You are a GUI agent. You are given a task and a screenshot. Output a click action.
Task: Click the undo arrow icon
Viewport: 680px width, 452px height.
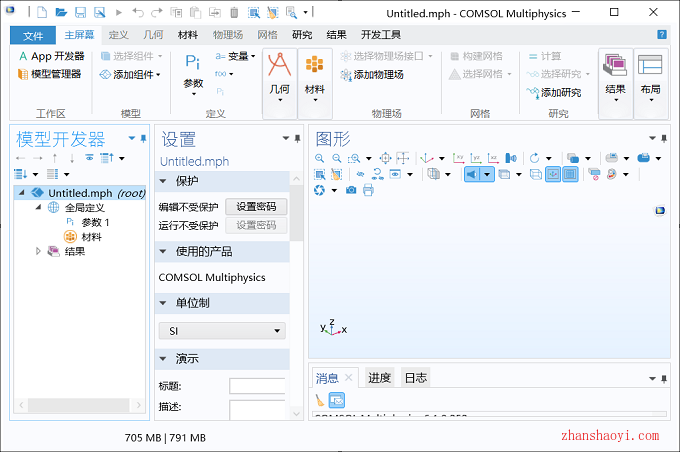[x=137, y=12]
